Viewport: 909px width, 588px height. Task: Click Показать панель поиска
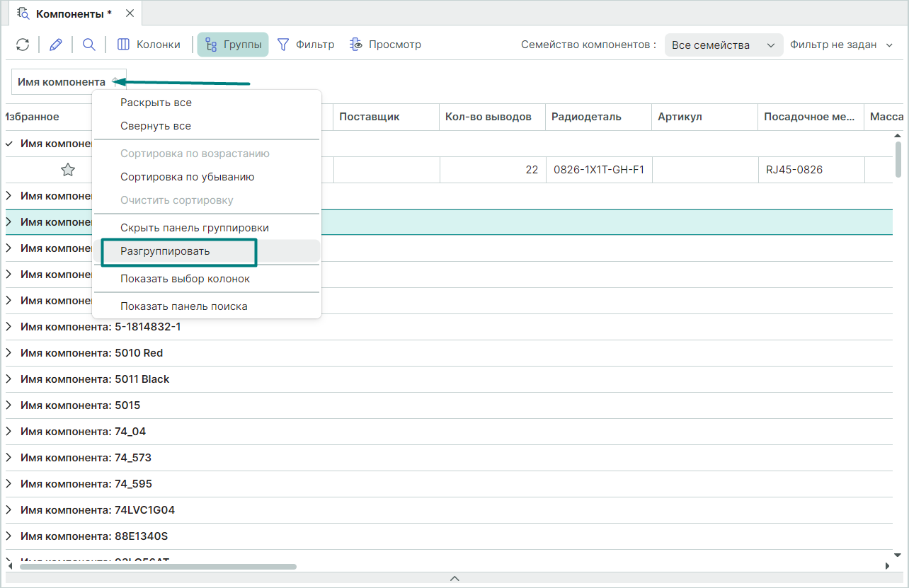click(183, 306)
